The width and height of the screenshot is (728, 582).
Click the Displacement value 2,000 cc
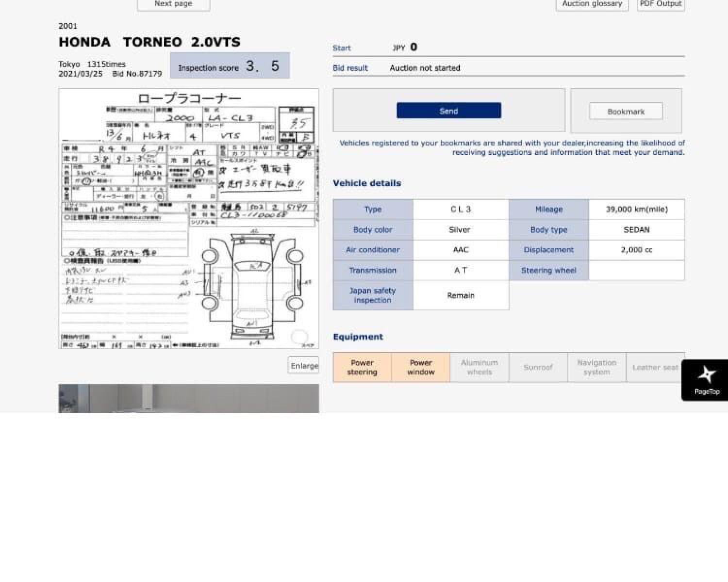point(636,250)
